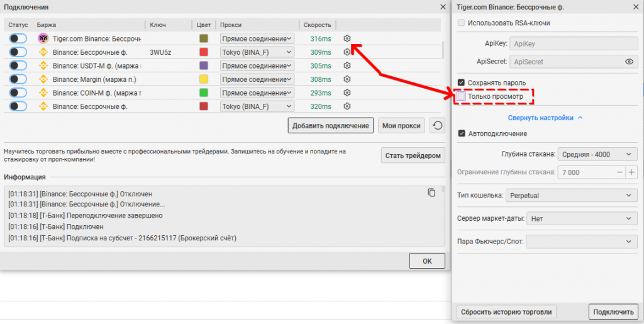The image size is (644, 324).
Task: Click the Добавить подключение button
Action: click(x=331, y=126)
